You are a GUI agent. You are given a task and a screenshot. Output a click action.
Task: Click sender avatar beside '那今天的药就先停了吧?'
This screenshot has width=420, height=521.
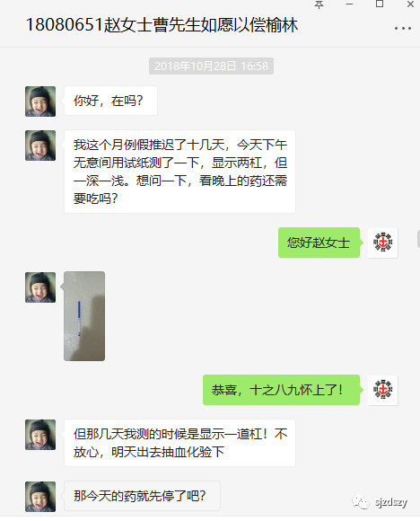click(x=40, y=497)
